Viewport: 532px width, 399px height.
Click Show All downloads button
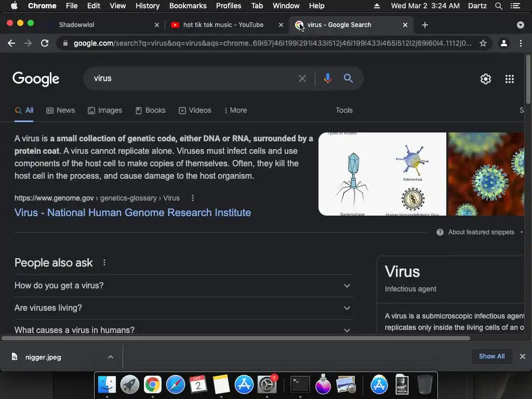[x=491, y=356]
